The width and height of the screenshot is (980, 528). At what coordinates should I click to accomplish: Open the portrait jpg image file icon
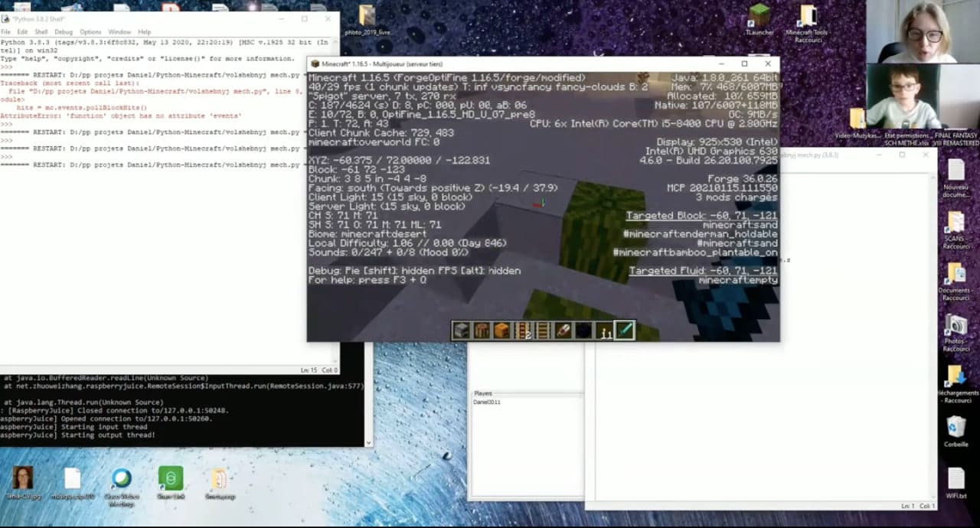22,483
